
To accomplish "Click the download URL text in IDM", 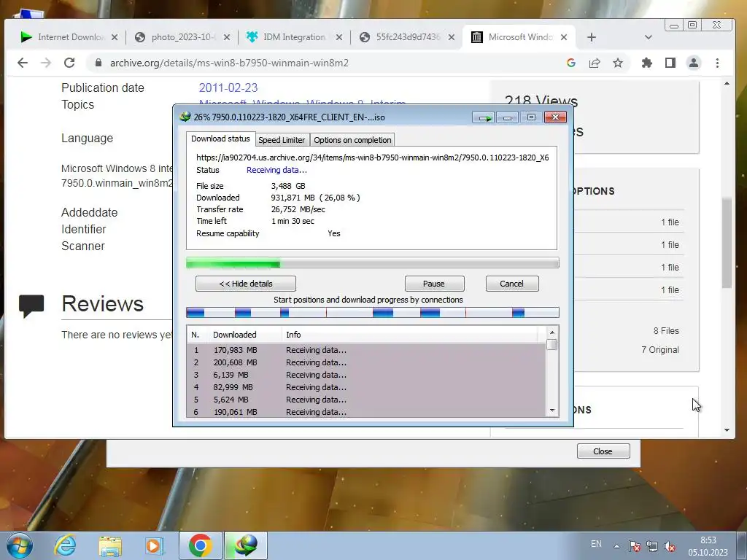I will [x=373, y=157].
